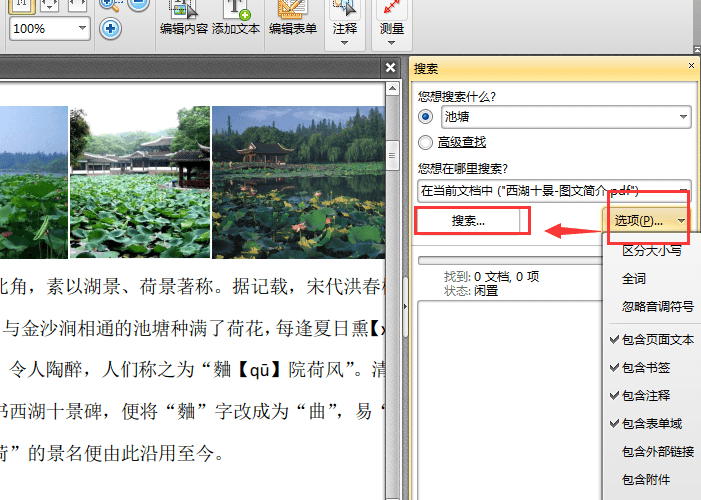This screenshot has height=500, width=701.
Task: Select the 高级查找 radio button
Action: coord(427,142)
